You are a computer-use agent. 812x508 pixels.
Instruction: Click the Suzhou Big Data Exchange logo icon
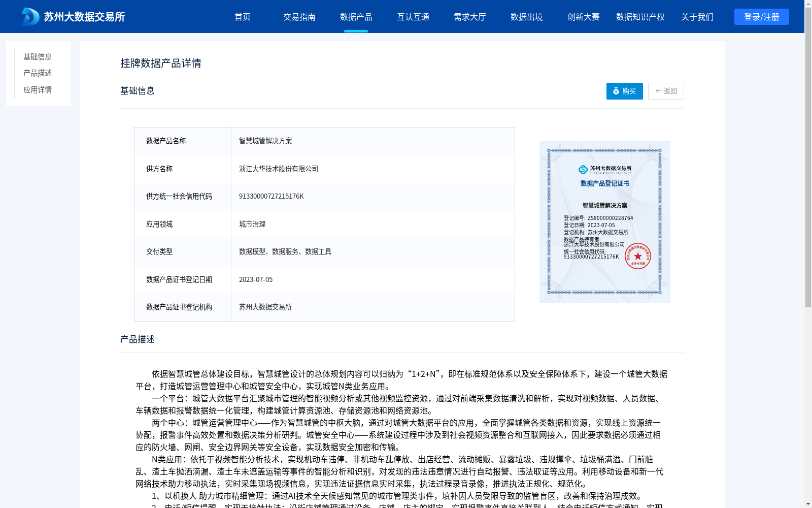[x=30, y=17]
